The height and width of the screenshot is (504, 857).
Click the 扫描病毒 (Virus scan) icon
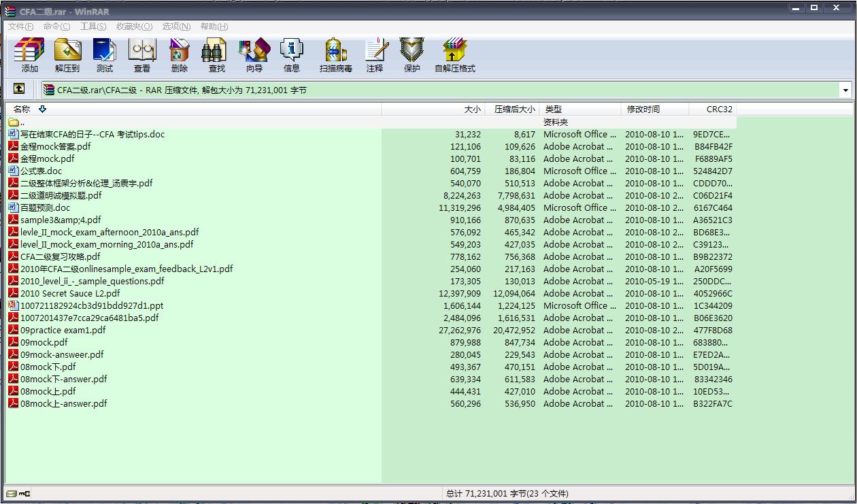(x=336, y=51)
